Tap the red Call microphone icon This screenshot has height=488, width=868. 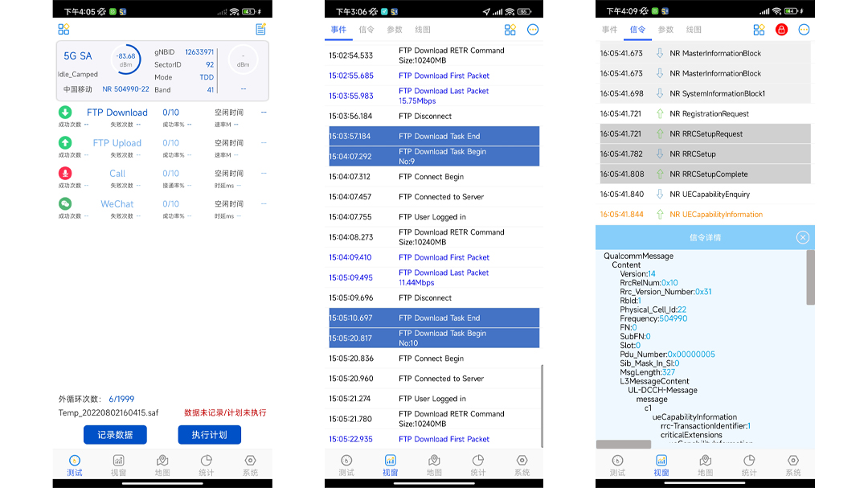[65, 174]
